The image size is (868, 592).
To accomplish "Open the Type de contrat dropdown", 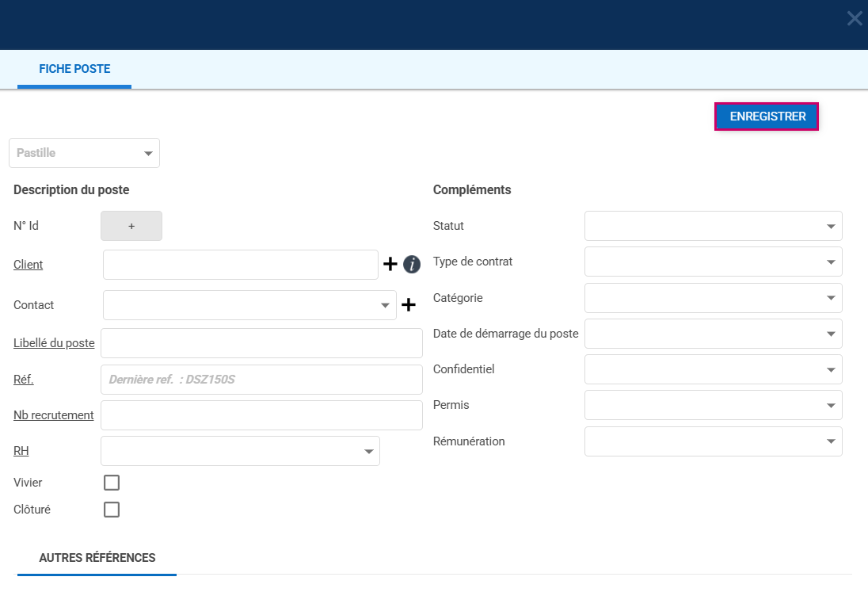I will coord(713,262).
